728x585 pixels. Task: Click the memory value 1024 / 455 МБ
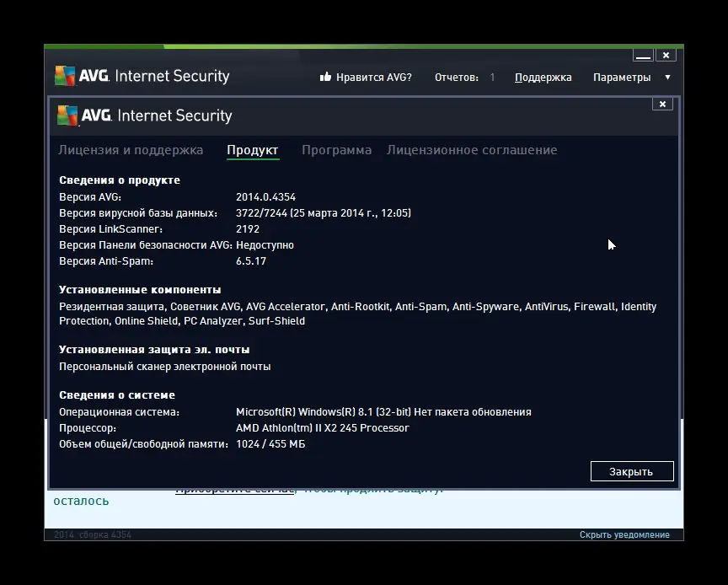point(270,443)
